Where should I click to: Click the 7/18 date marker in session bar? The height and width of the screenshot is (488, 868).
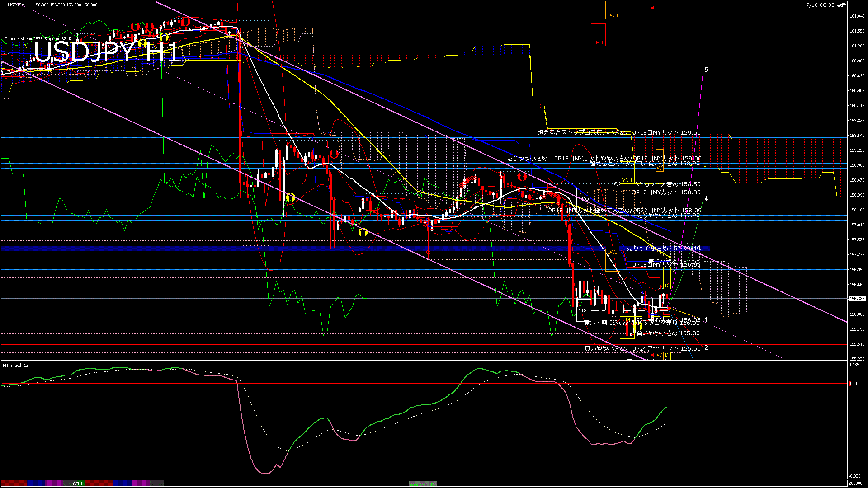tap(77, 483)
